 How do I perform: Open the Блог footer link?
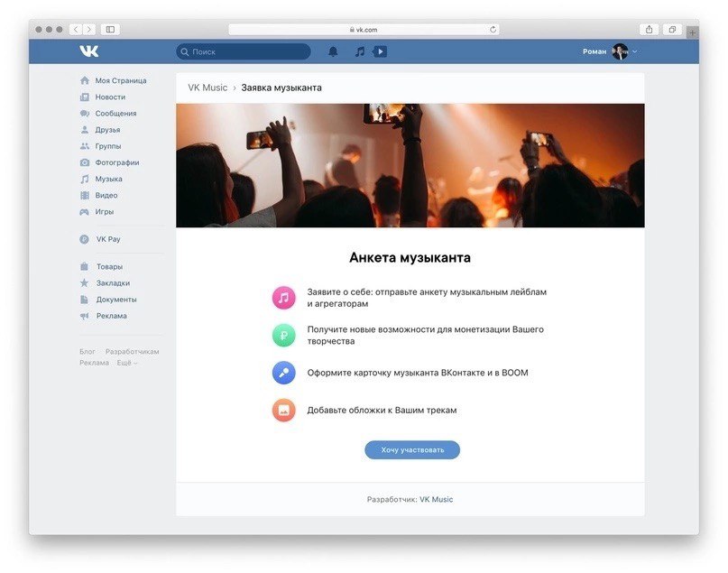88,352
